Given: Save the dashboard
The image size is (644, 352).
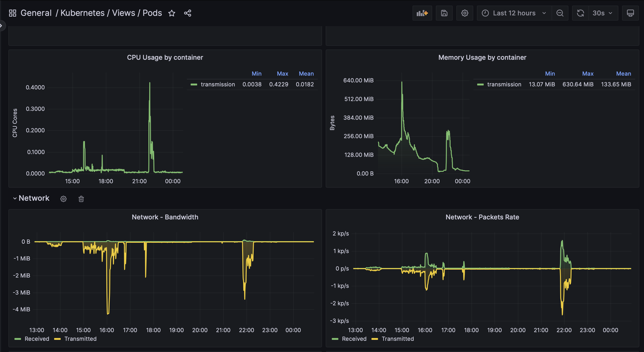Looking at the screenshot, I should tap(444, 13).
